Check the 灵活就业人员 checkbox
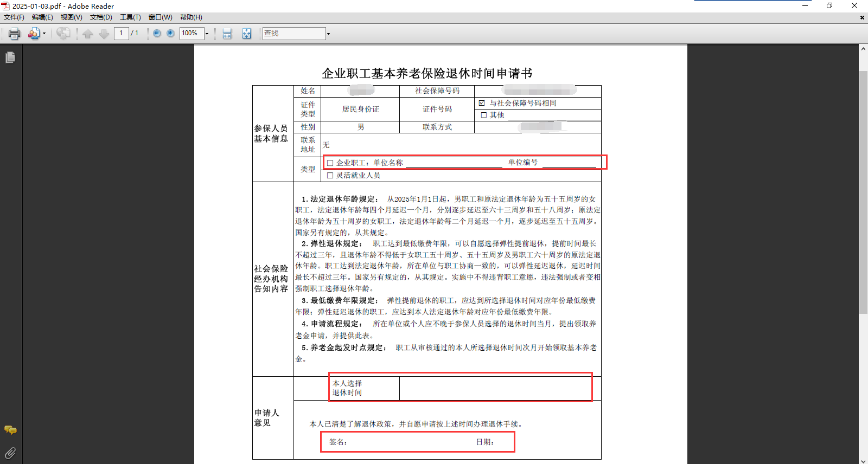Screen dimensions: 868x464 click(330, 176)
